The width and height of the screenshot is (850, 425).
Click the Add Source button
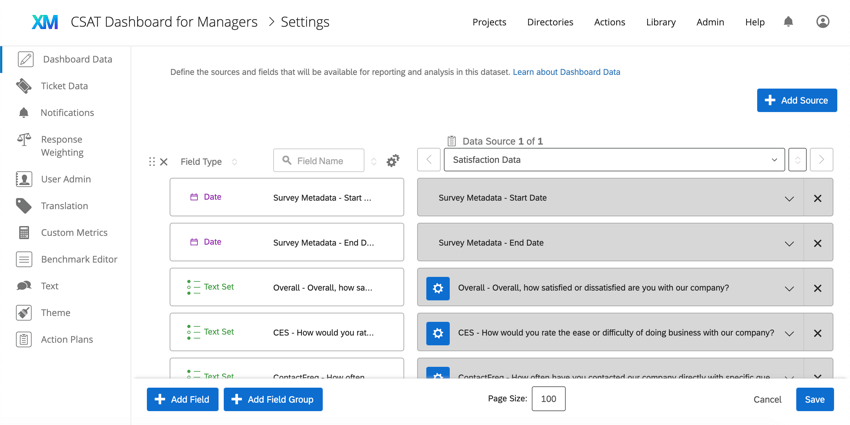click(797, 100)
